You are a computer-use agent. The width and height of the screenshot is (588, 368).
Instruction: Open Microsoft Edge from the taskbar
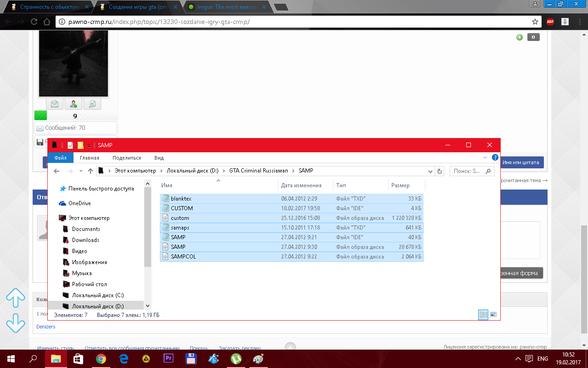click(124, 359)
